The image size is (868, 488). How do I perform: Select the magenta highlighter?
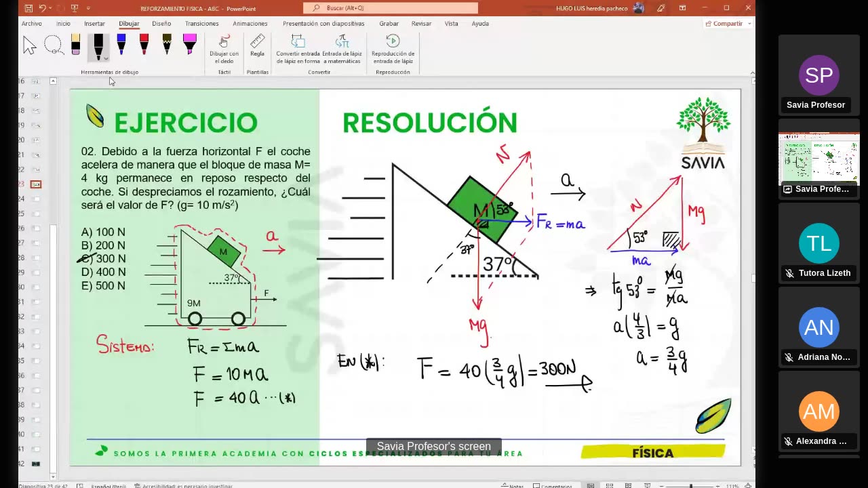click(x=190, y=45)
